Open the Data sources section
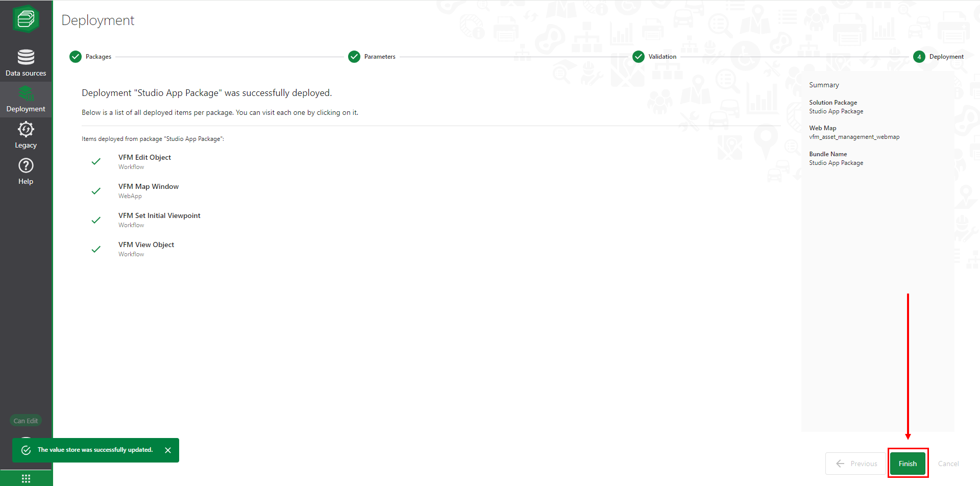Screen dimensions: 980x486 click(26, 63)
